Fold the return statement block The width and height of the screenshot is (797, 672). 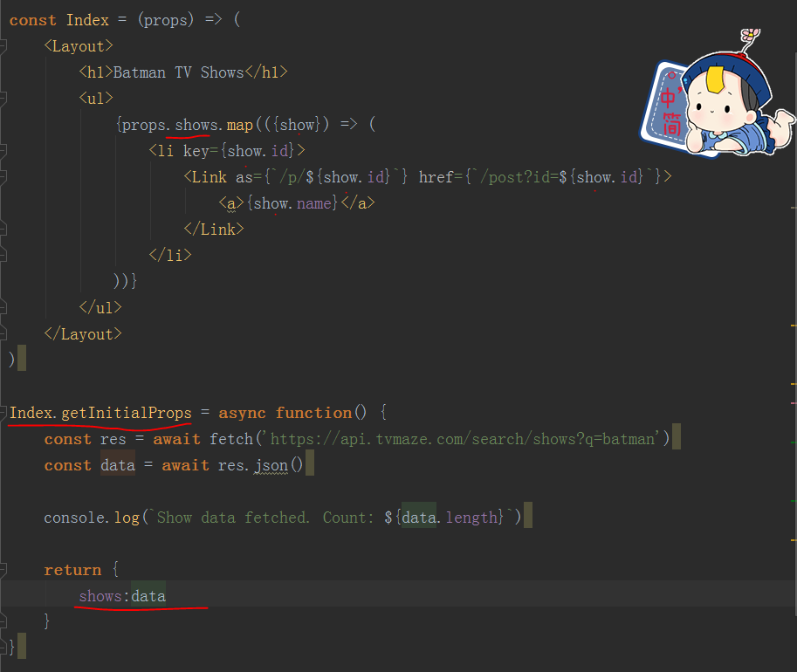tap(3, 570)
